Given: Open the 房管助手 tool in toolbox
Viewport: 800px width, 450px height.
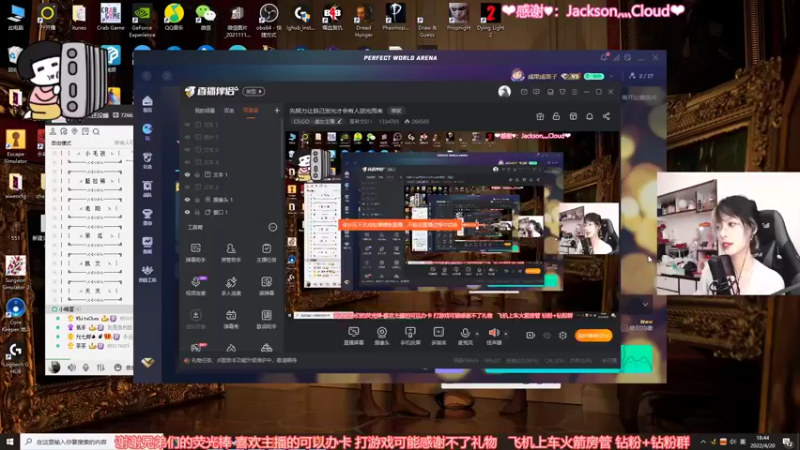Looking at the screenshot, I should pyautogui.click(x=231, y=252).
